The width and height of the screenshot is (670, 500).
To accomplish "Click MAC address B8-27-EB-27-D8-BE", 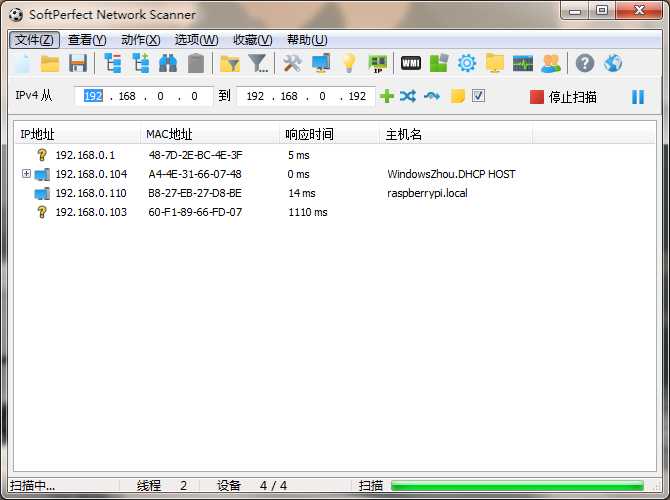I will pyautogui.click(x=195, y=193).
